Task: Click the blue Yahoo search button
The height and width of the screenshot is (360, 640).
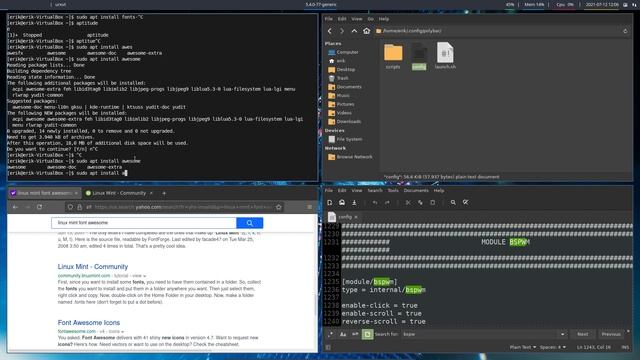Action: pyautogui.click(x=249, y=223)
